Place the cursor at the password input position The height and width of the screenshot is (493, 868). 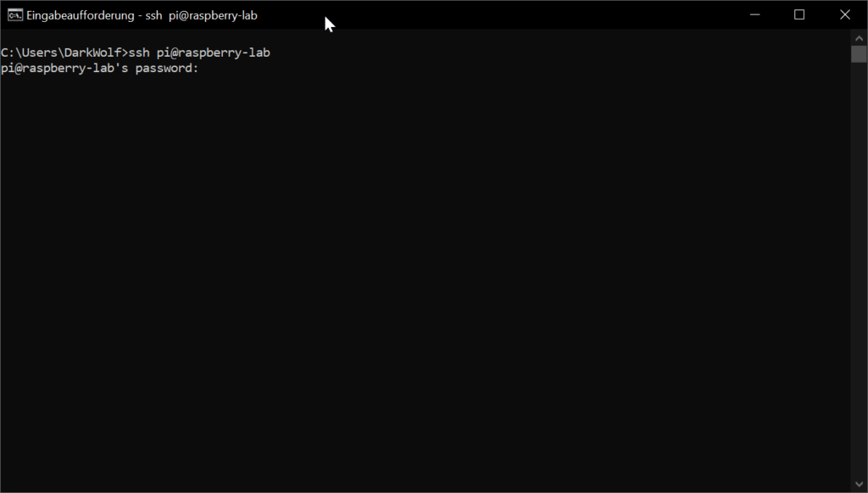coord(208,68)
